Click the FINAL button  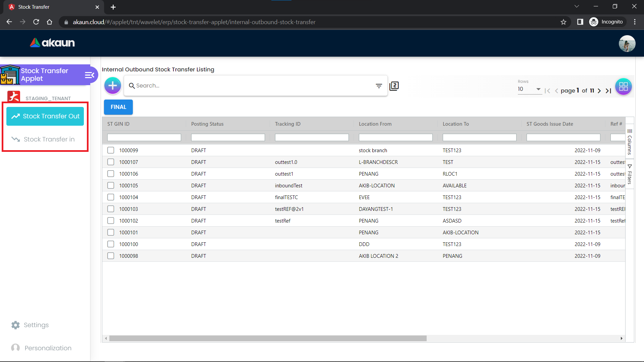point(118,107)
